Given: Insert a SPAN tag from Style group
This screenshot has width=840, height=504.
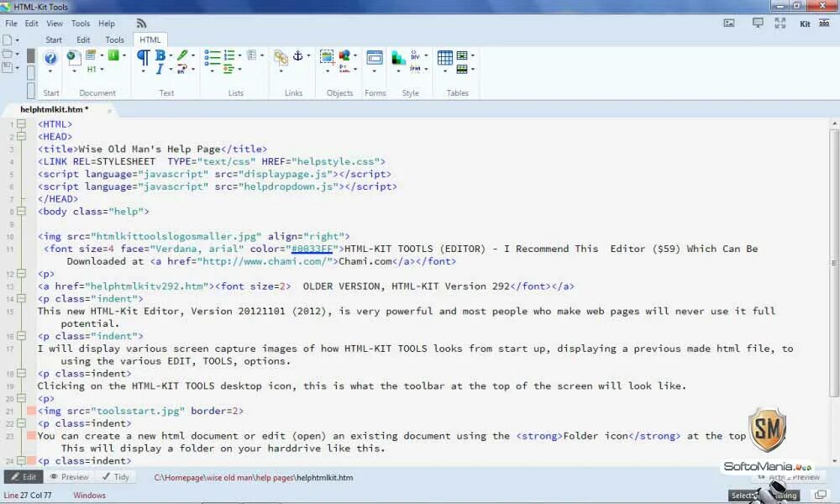Looking at the screenshot, I should tap(415, 69).
